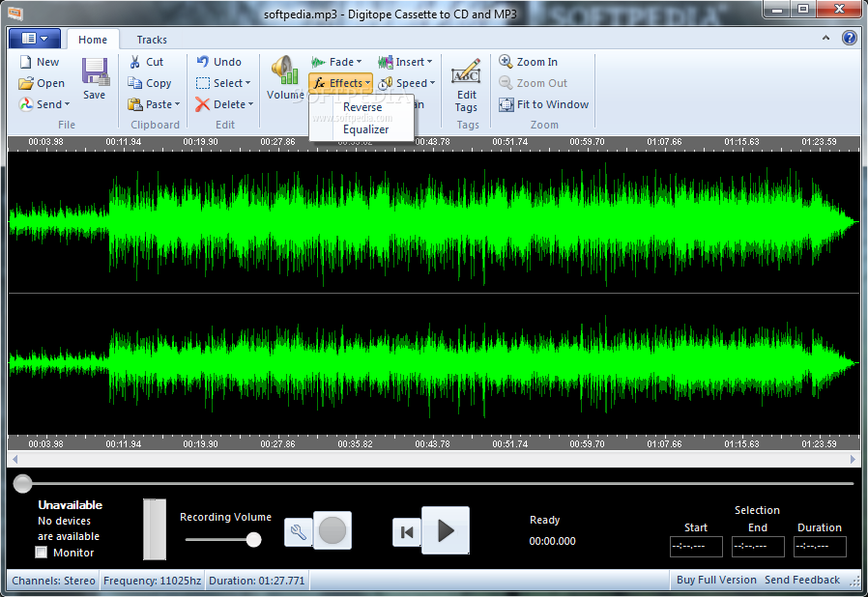The image size is (868, 597).
Task: Open the blue application menu button
Action: pos(35,39)
